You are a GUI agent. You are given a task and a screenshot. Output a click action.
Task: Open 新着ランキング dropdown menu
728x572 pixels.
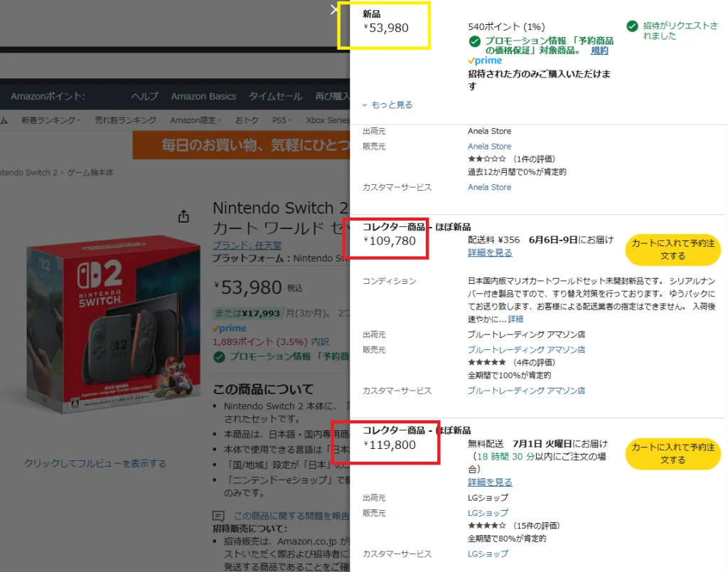pos(50,120)
